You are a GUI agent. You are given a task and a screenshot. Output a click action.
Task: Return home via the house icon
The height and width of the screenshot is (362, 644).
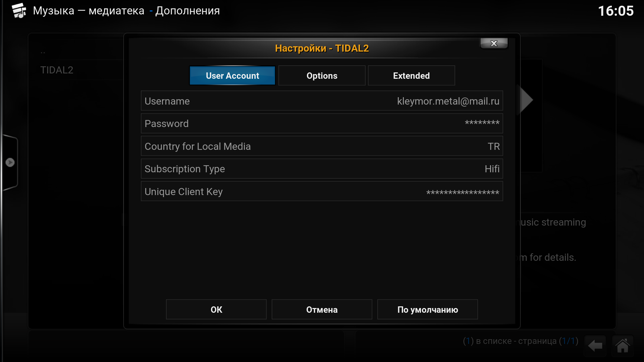click(623, 346)
